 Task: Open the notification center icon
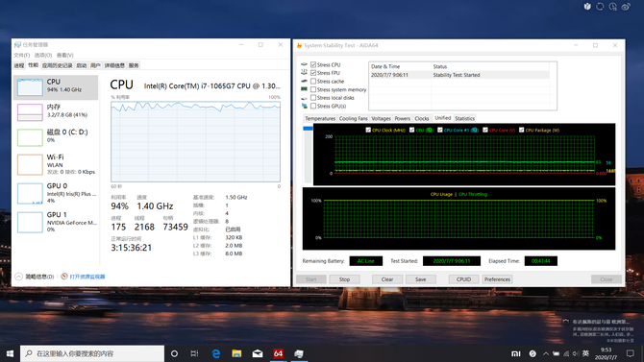[x=631, y=353]
